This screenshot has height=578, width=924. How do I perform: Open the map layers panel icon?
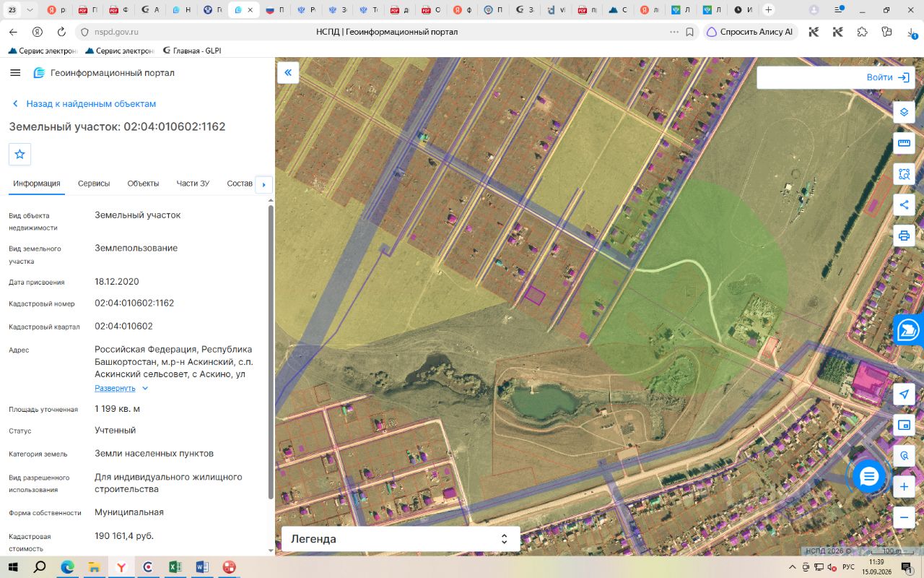[904, 112]
